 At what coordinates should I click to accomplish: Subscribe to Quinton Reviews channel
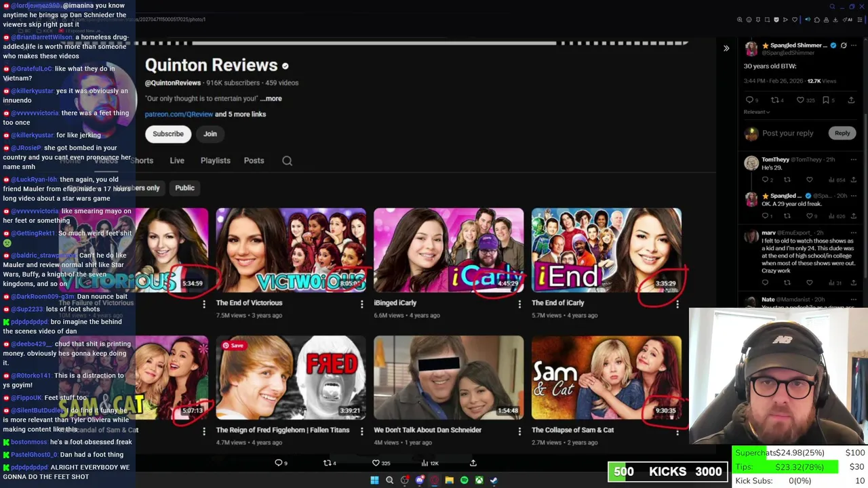pyautogui.click(x=168, y=134)
